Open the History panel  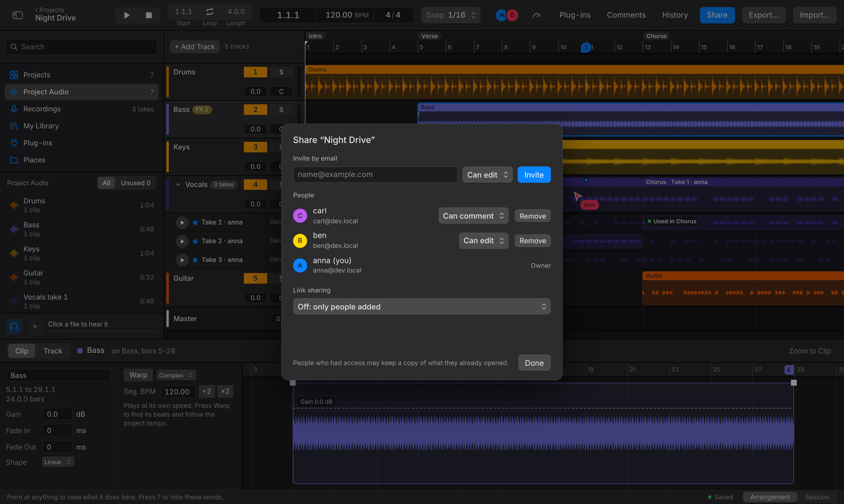(x=675, y=15)
